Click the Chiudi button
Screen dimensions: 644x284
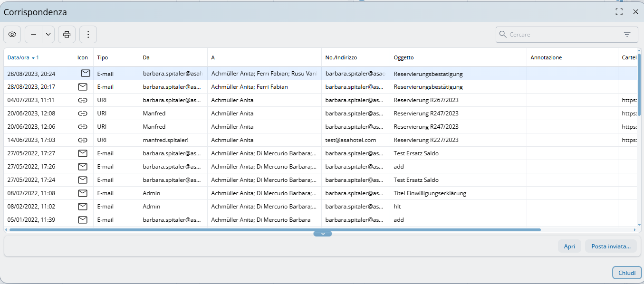click(627, 273)
